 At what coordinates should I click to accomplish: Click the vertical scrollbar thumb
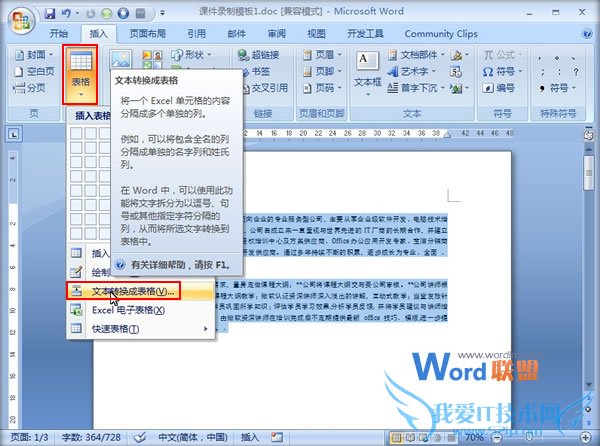(x=589, y=173)
